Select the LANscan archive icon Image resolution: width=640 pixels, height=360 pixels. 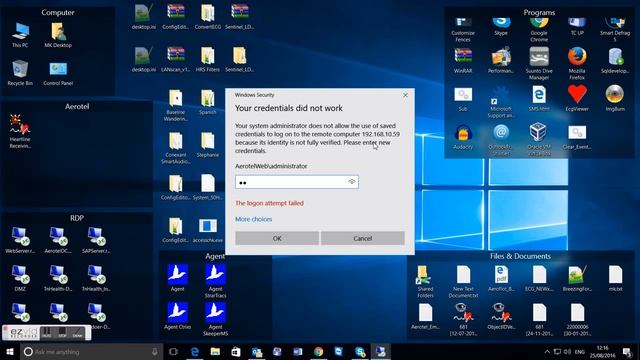coord(176,60)
